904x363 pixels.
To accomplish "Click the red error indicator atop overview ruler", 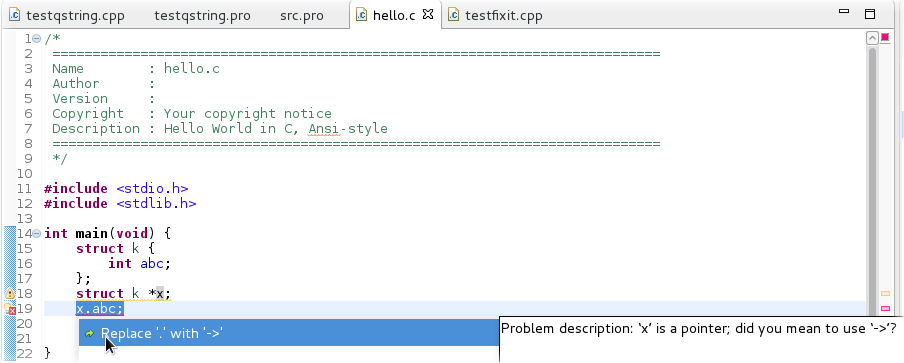I will [886, 38].
